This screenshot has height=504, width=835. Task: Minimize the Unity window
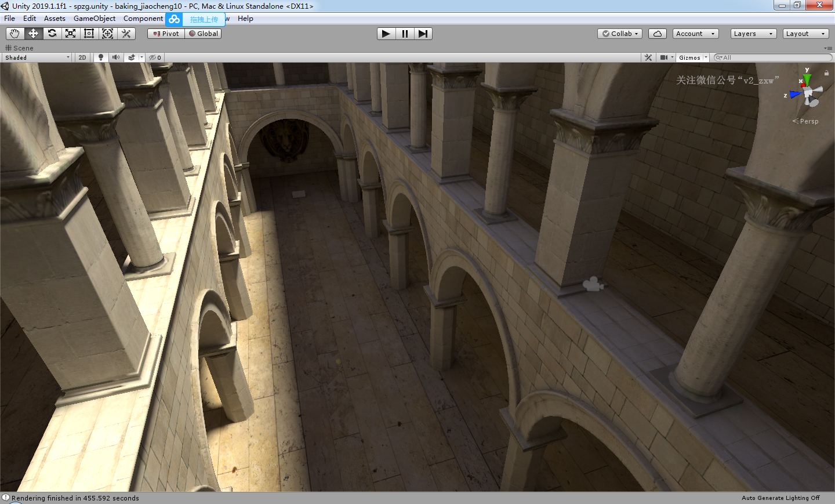tap(782, 5)
